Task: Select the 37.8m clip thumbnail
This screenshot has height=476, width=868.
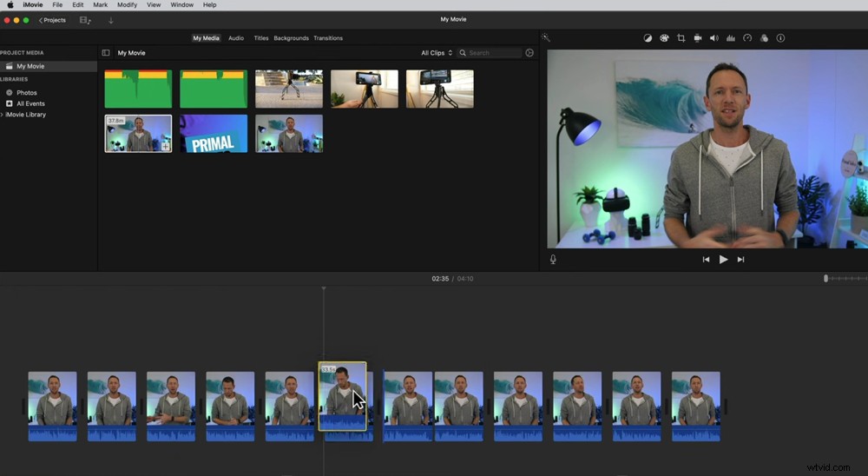Action: tap(138, 134)
